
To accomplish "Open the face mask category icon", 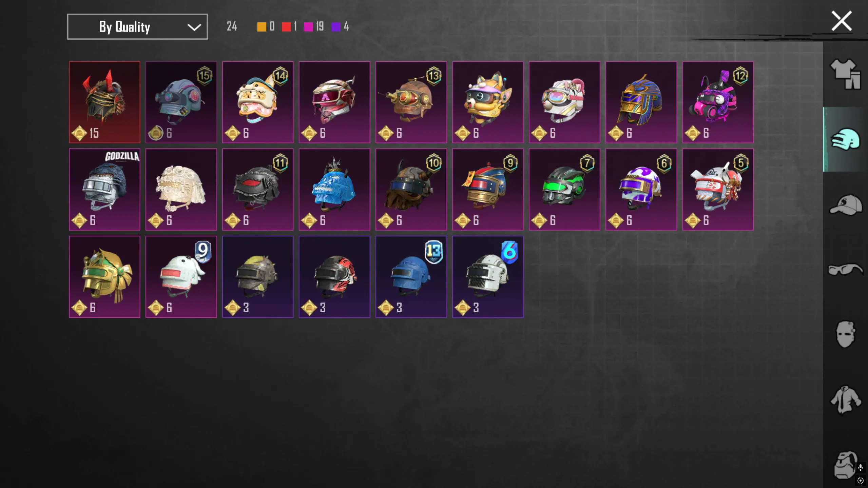I will [845, 334].
